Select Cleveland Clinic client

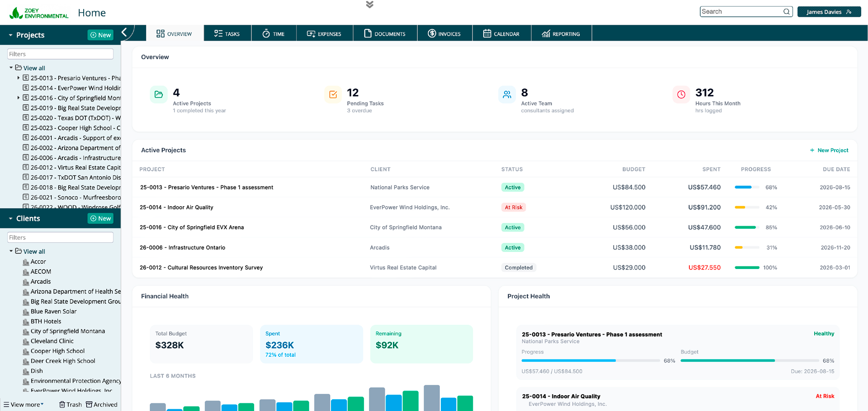tap(52, 341)
